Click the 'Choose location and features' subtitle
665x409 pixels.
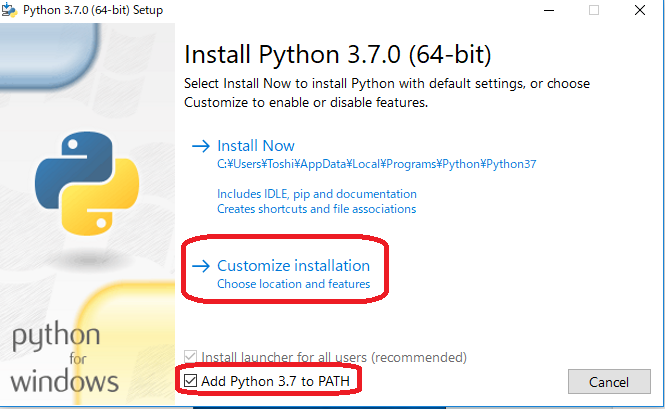[x=293, y=284]
